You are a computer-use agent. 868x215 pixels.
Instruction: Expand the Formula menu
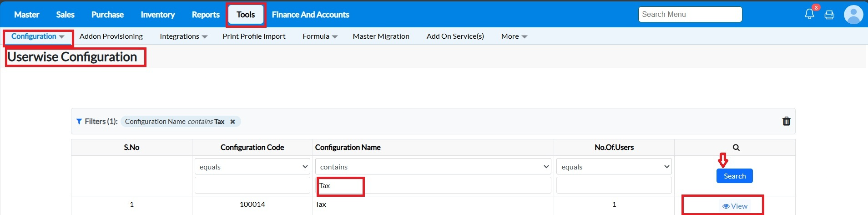tap(320, 36)
